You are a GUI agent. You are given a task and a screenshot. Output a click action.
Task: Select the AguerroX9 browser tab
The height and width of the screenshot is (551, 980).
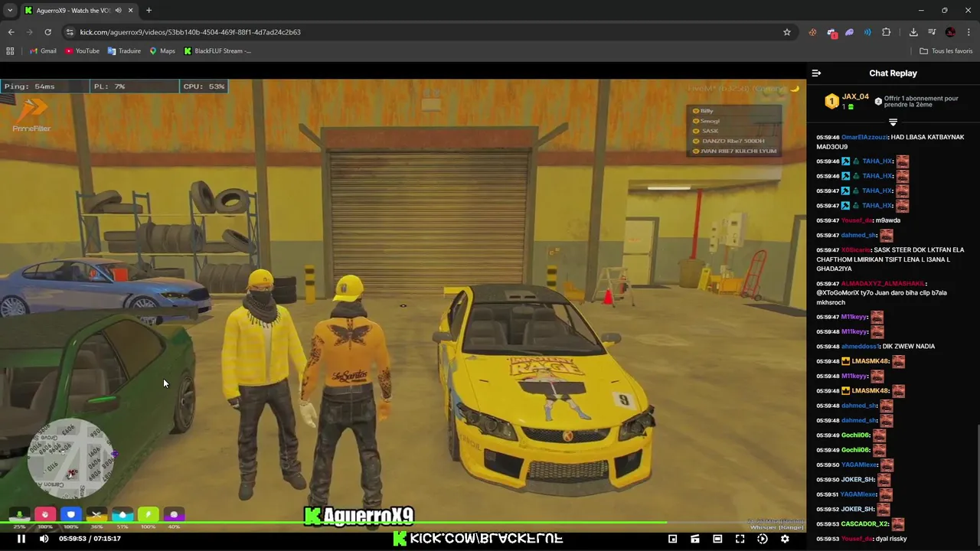(x=79, y=11)
